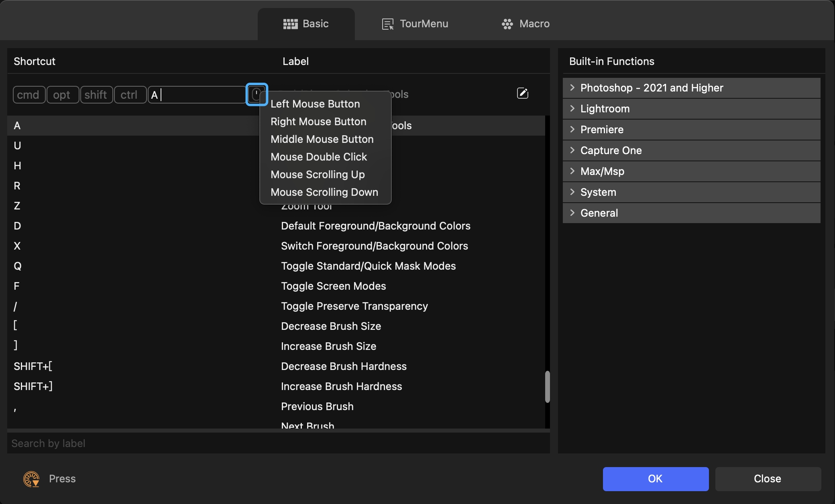This screenshot has width=835, height=504.
Task: Expand the System functions group
Action: point(691,192)
